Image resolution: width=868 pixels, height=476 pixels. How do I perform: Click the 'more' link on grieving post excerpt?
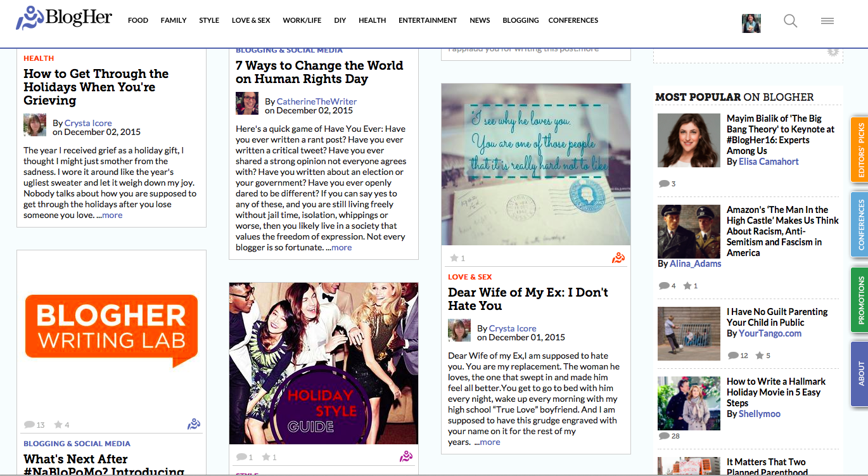112,215
